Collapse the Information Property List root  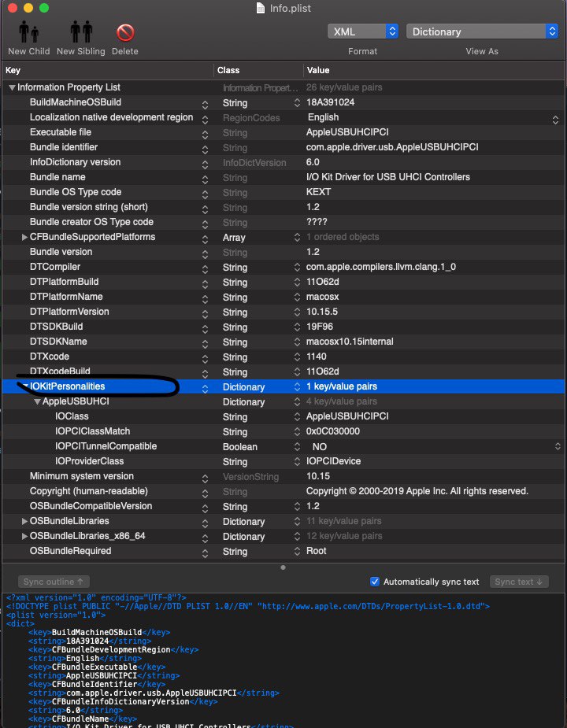[12, 87]
